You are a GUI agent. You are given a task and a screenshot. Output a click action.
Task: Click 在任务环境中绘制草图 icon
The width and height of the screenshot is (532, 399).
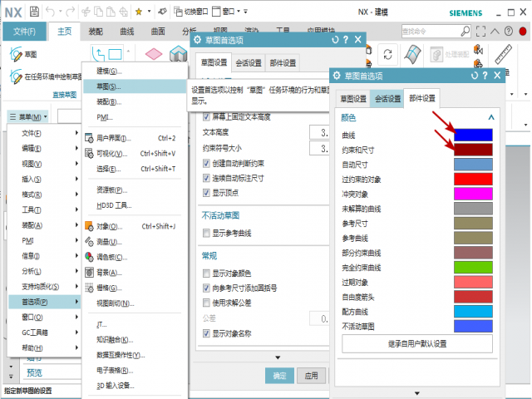pos(16,76)
